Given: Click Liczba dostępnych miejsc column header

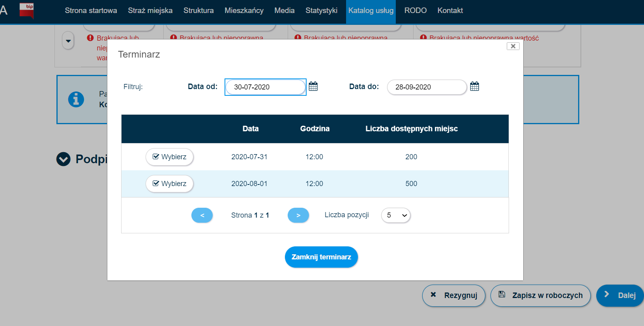Looking at the screenshot, I should pos(412,129).
